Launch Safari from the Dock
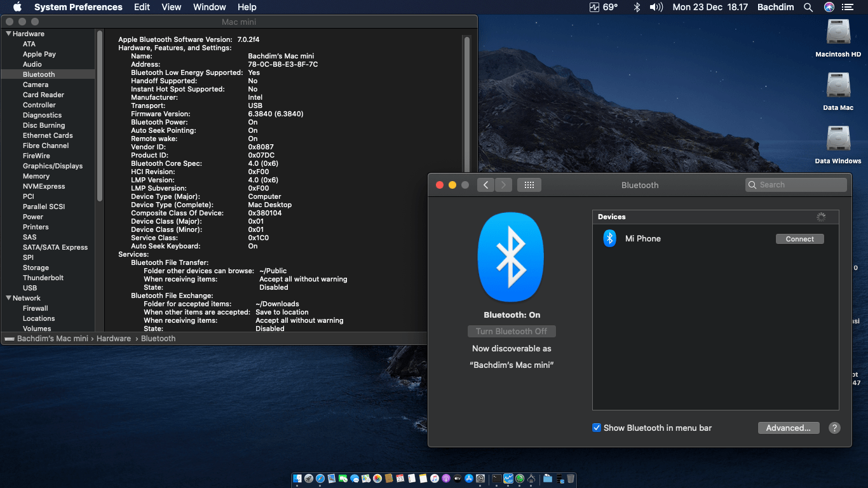 pos(320,478)
